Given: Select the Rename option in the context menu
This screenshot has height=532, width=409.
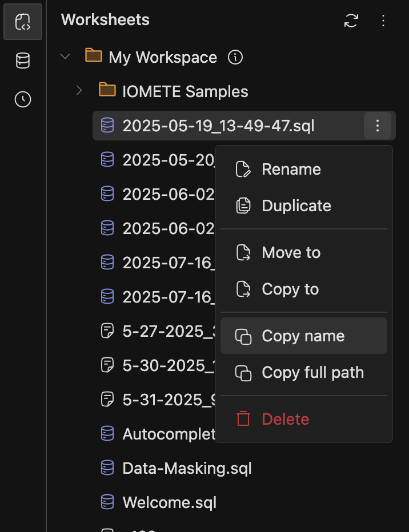Looking at the screenshot, I should click(x=291, y=169).
